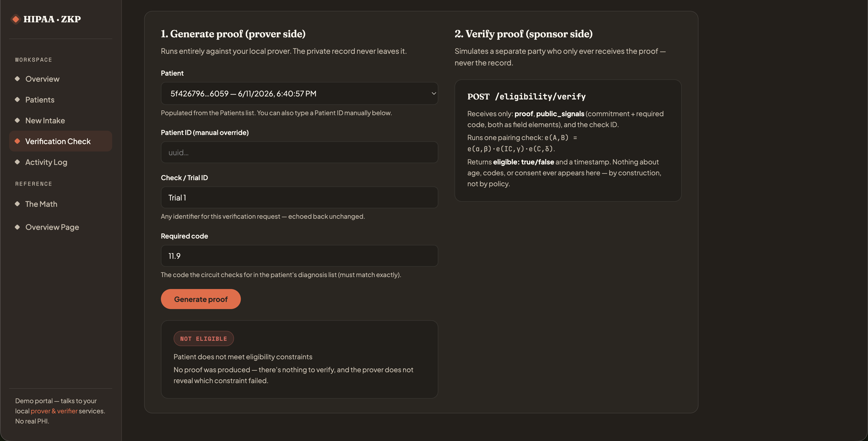Select the patient 5f426796…6059 combo box
Viewport: 868px width, 441px height.
(299, 93)
